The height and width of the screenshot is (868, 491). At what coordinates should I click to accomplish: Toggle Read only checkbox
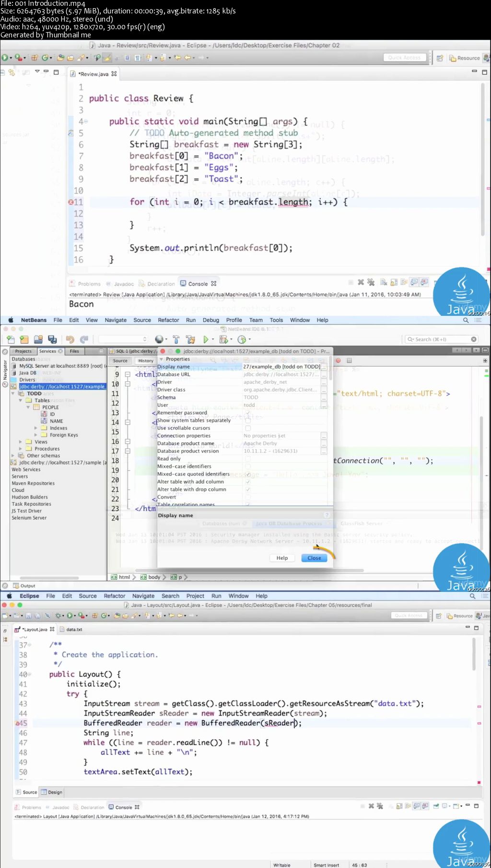click(x=248, y=459)
